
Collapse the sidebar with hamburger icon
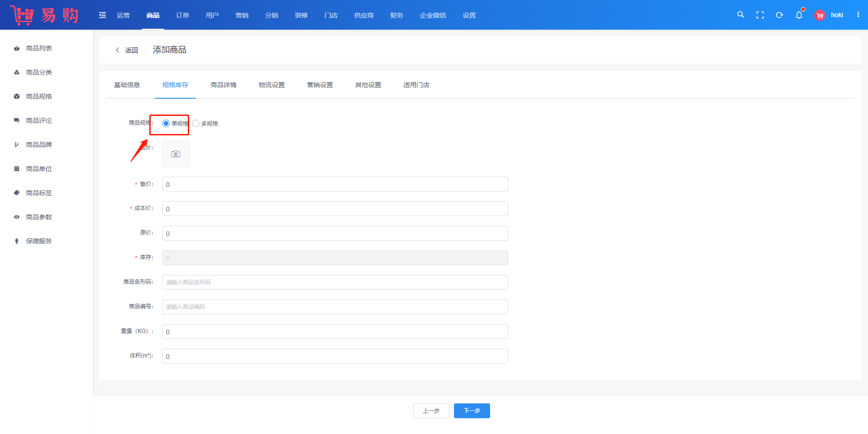click(x=102, y=15)
